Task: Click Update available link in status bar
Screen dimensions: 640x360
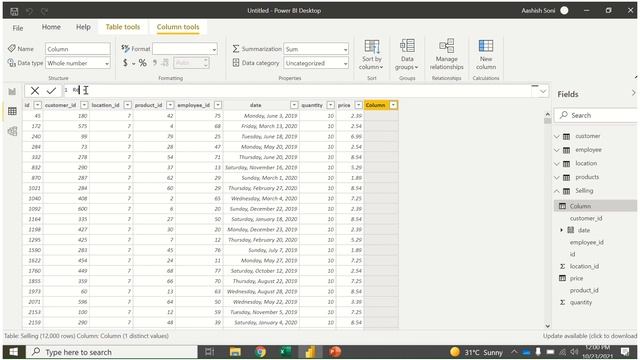Action: click(590, 336)
